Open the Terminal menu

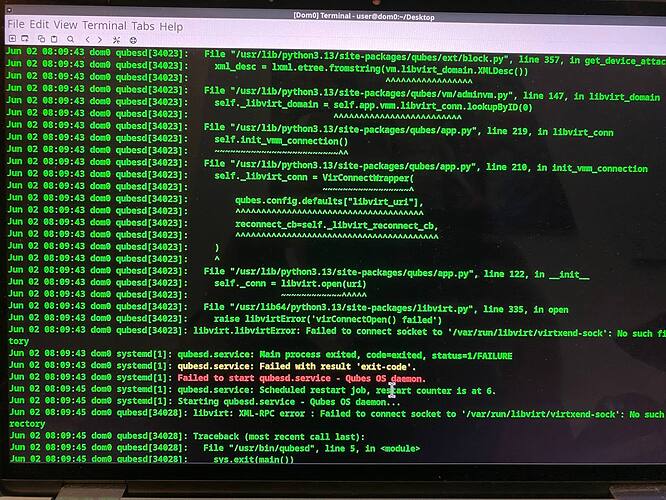104,25
